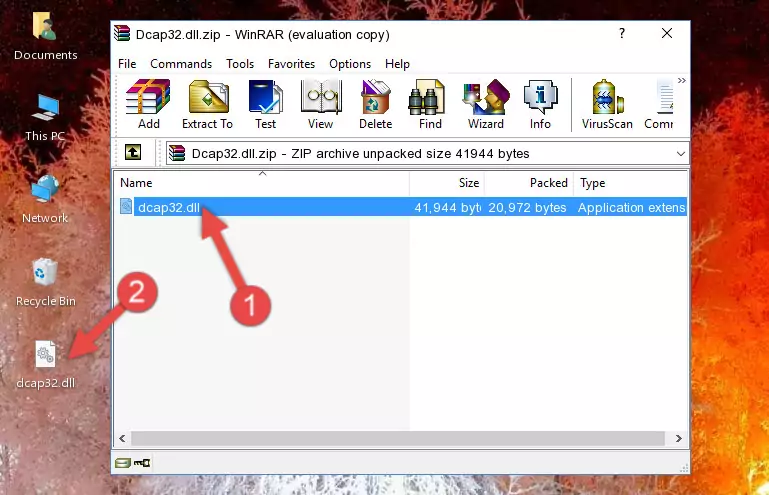The image size is (769, 495).
Task: Click the Application extension type cell
Action: point(631,208)
